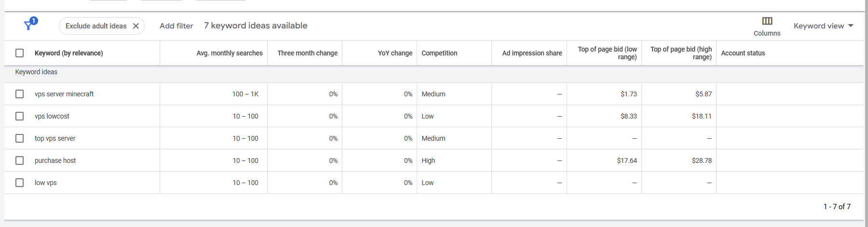This screenshot has height=227, width=868.
Task: Open the filter funnel icon
Action: [30, 25]
